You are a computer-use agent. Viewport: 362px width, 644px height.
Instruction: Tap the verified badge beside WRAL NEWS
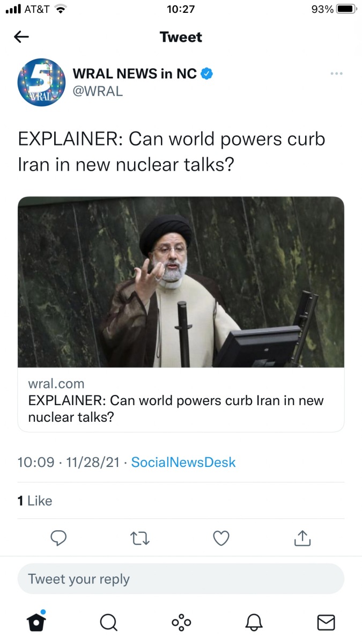pos(208,74)
